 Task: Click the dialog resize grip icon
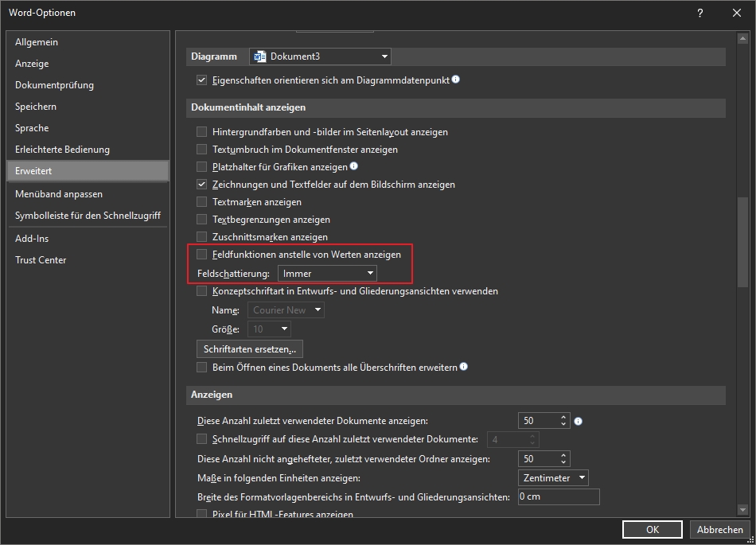coord(750,540)
